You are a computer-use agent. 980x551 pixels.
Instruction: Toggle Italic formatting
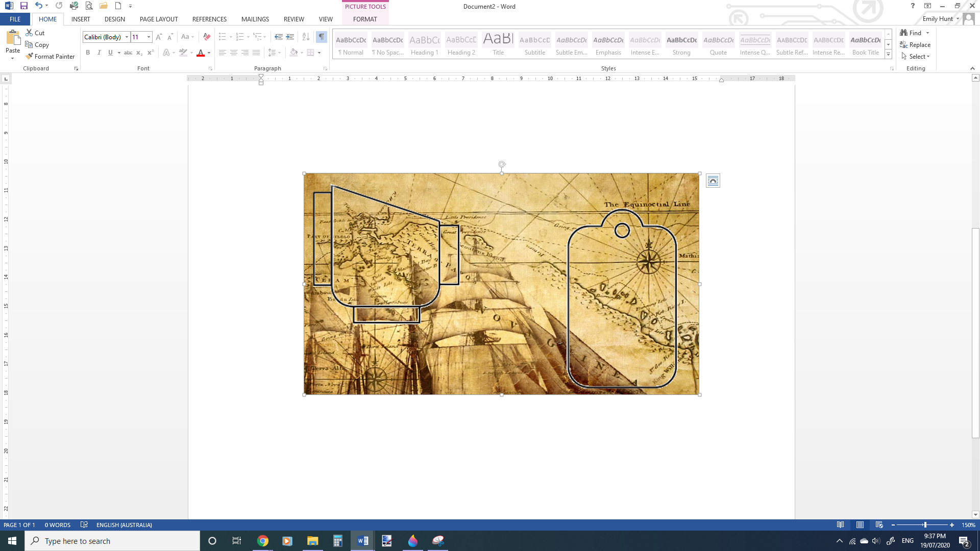tap(99, 53)
